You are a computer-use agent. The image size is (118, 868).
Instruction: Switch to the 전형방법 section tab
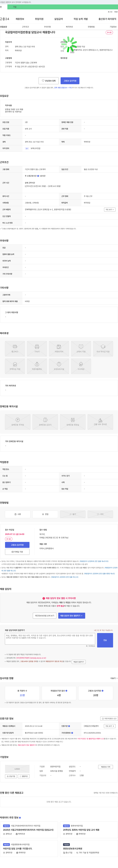point(91,27)
